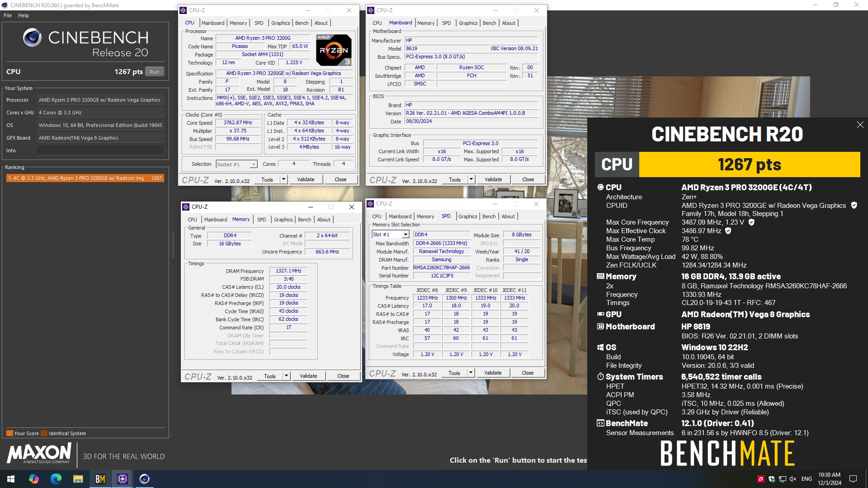Click the JEDEC #11 column header
Screen dimensions: 868x488
click(x=514, y=290)
